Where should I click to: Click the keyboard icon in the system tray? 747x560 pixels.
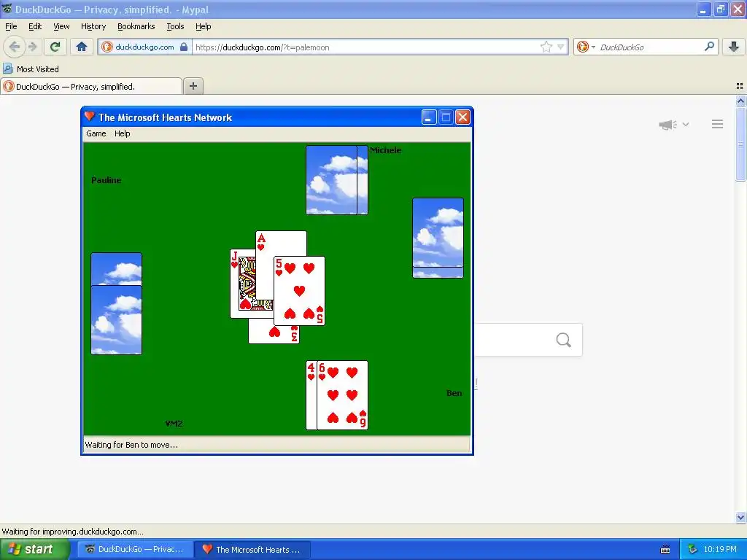665,550
